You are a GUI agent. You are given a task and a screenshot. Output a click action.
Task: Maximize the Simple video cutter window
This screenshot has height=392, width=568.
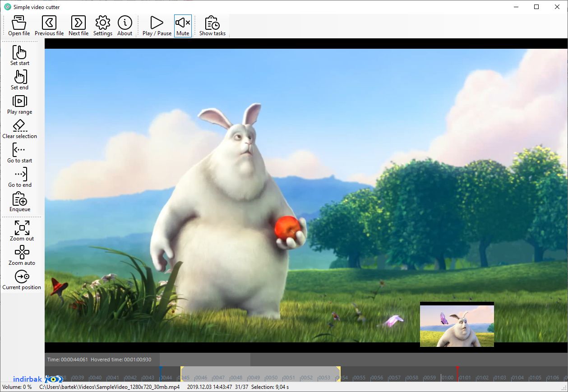tap(536, 7)
